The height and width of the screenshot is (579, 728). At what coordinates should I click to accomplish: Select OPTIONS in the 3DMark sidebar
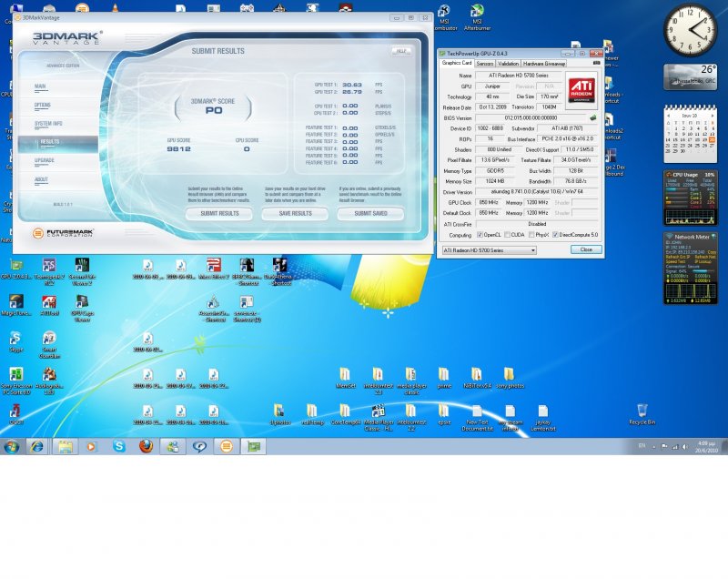coord(43,105)
